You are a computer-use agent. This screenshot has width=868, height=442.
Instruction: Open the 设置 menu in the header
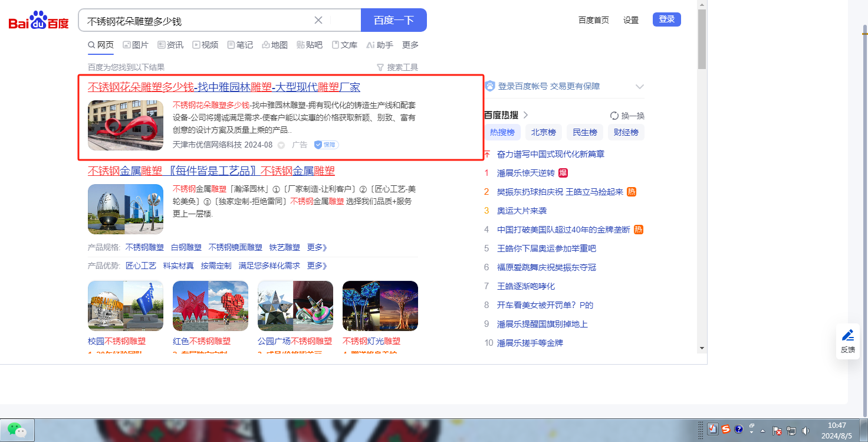pyautogui.click(x=631, y=20)
